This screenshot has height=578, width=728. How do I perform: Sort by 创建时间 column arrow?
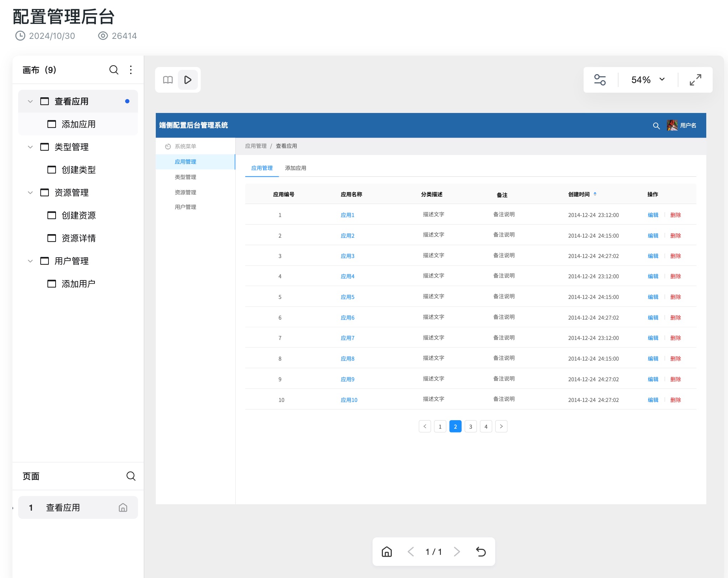[x=595, y=194]
